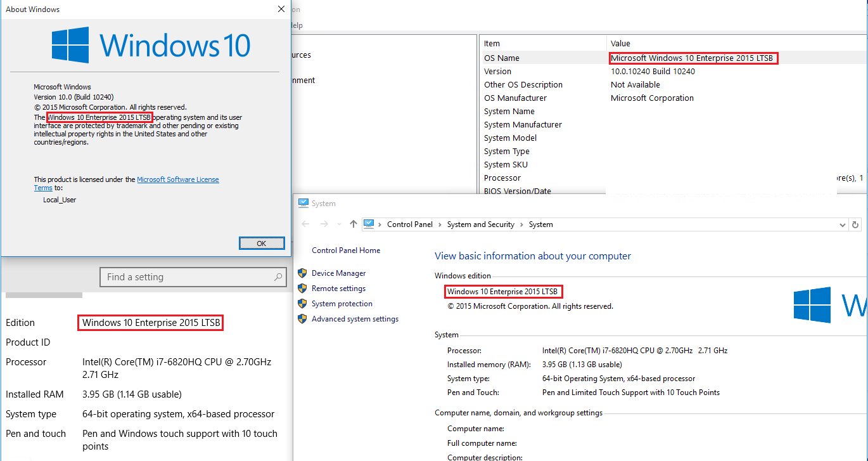Viewport: 868px width, 461px height.
Task: Open the Help menu in System Information
Action: pos(296,25)
